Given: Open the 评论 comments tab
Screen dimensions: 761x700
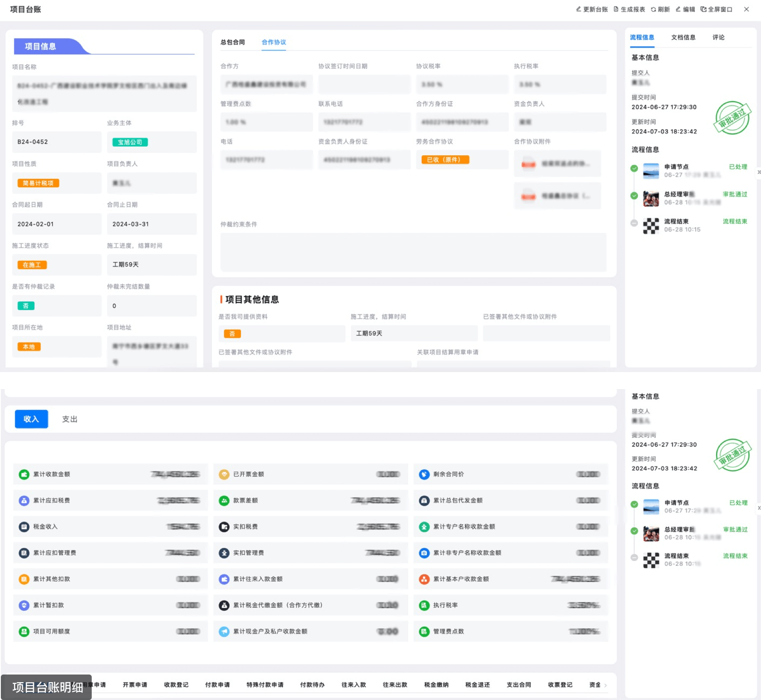Looking at the screenshot, I should pyautogui.click(x=718, y=37).
